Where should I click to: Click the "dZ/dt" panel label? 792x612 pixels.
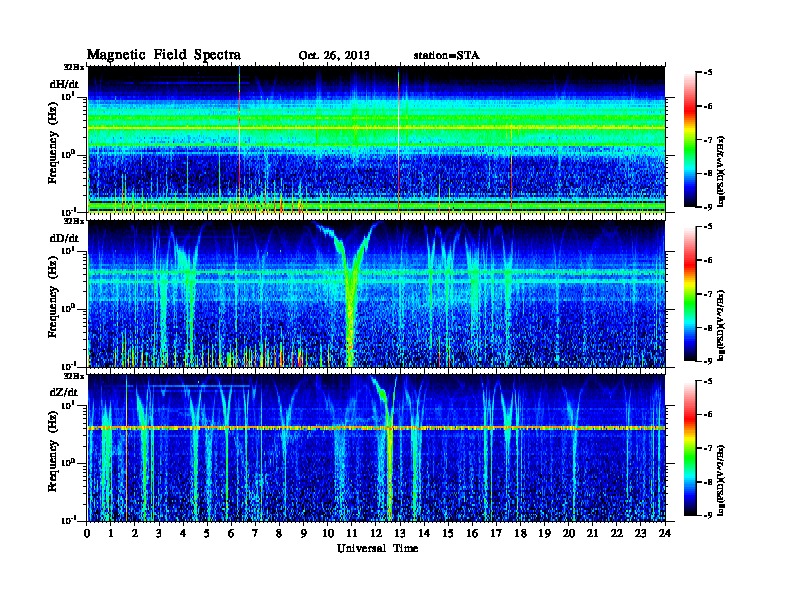click(64, 392)
